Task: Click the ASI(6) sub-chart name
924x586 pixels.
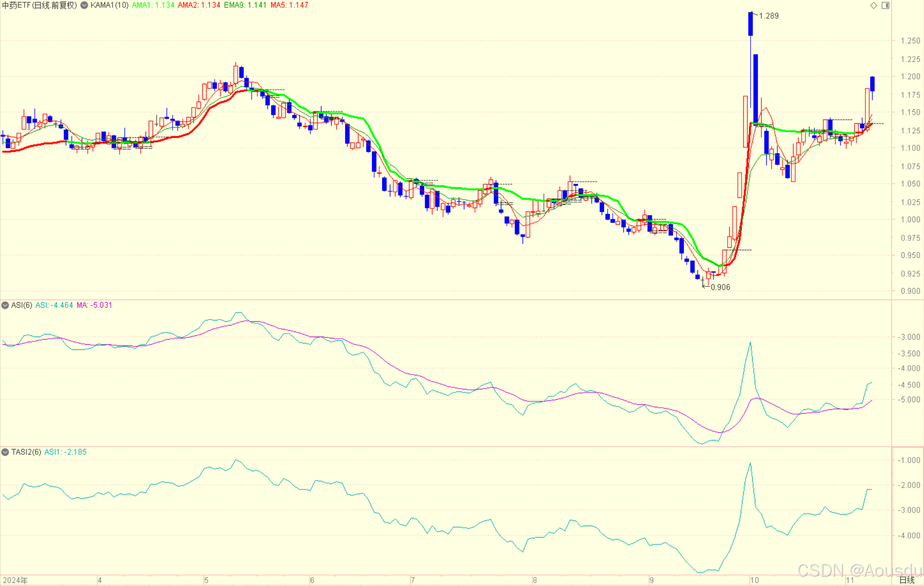Action: [x=21, y=305]
